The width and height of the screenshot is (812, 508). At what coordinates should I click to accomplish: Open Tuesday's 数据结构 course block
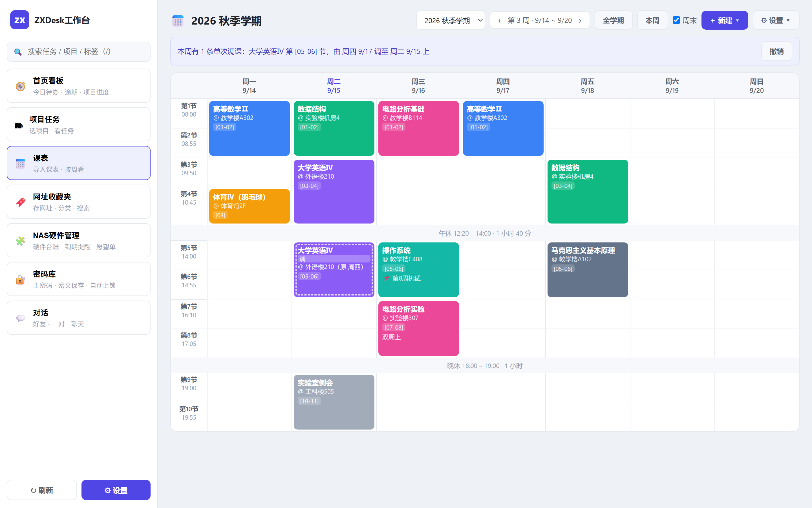click(334, 128)
